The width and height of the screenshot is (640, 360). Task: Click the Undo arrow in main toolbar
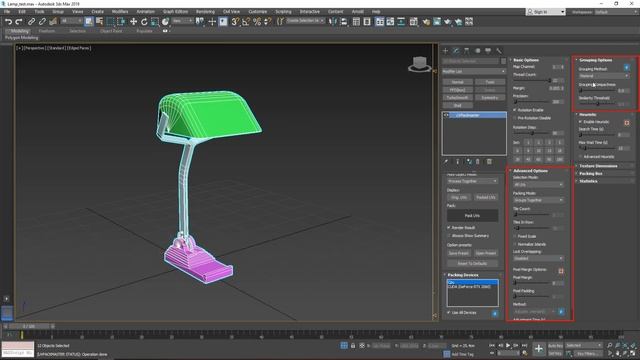(8, 22)
